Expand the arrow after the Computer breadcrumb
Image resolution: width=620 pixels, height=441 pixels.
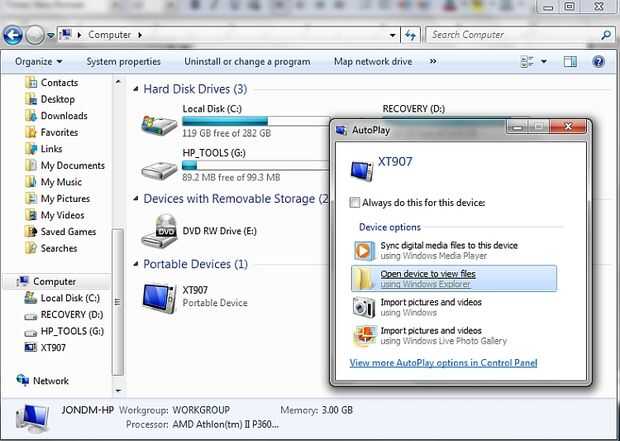(x=140, y=35)
